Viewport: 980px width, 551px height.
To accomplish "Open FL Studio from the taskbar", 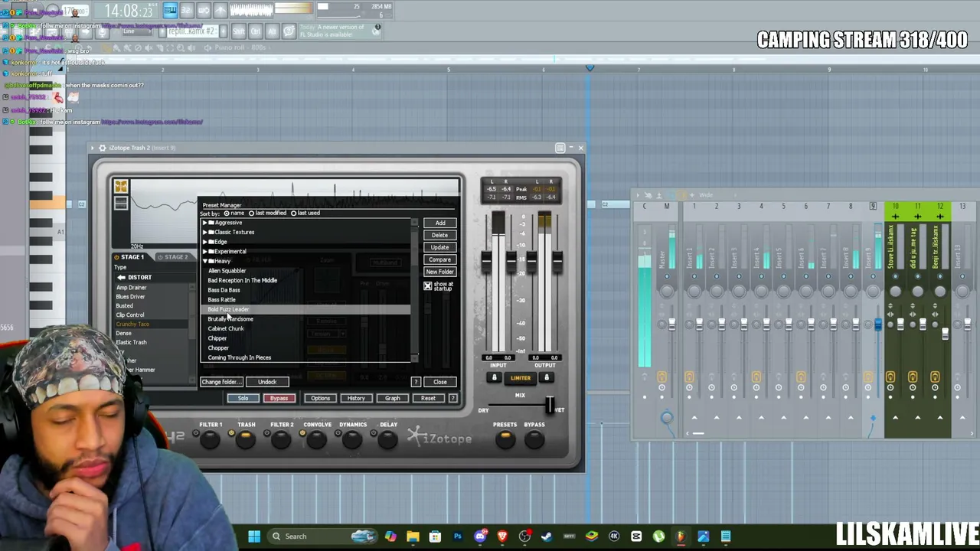I will pos(681,536).
